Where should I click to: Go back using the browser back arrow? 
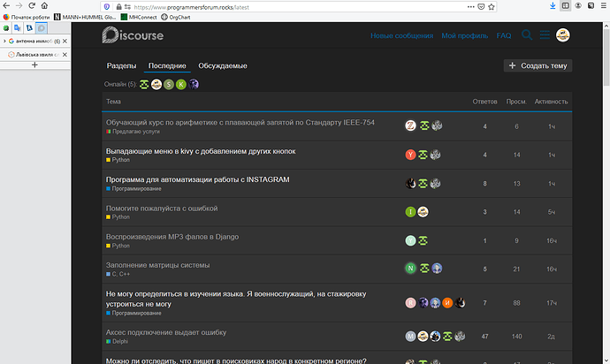click(x=6, y=6)
